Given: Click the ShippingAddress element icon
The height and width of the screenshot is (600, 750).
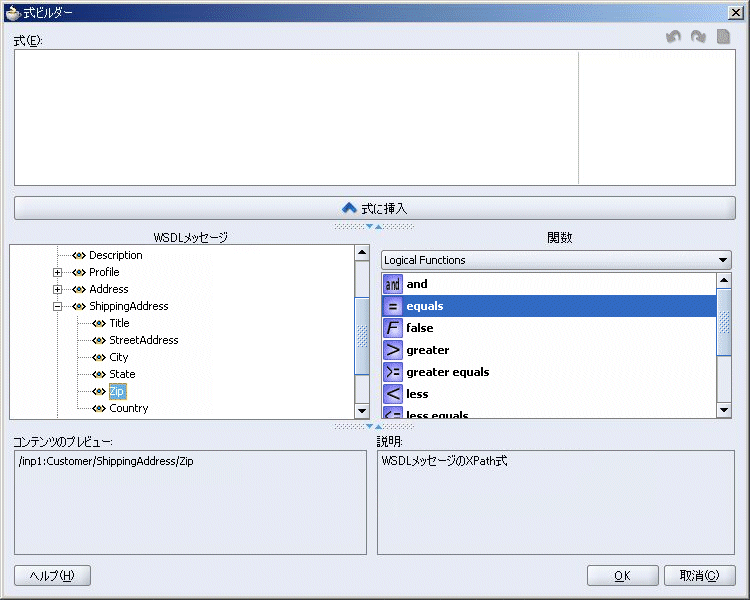Looking at the screenshot, I should pyautogui.click(x=79, y=306).
